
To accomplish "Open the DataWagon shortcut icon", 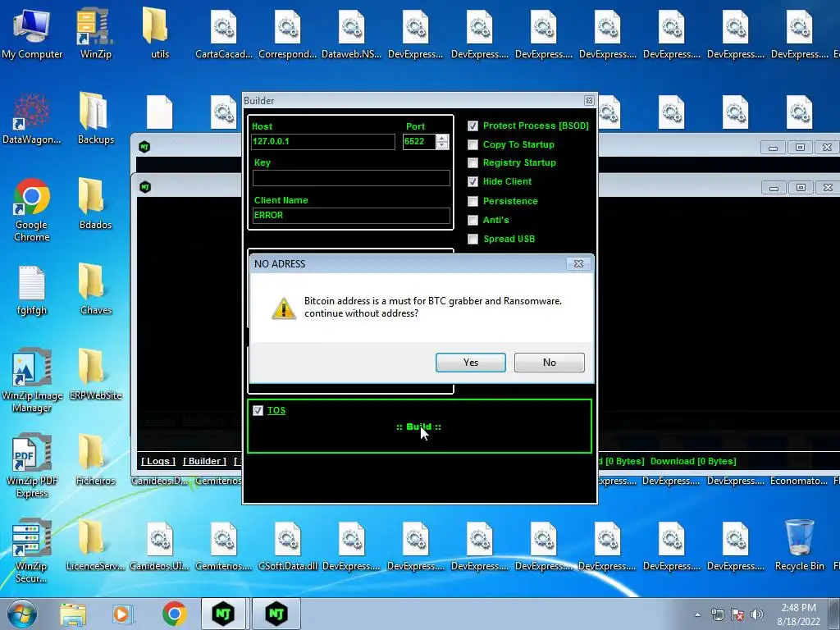I will (32, 118).
